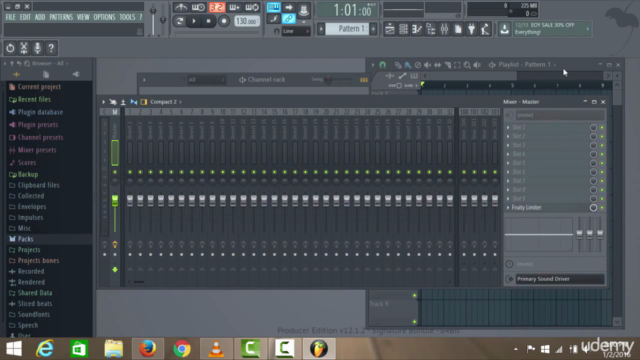Toggle wait for input before recording
This screenshot has width=640, height=360.
click(x=198, y=7)
